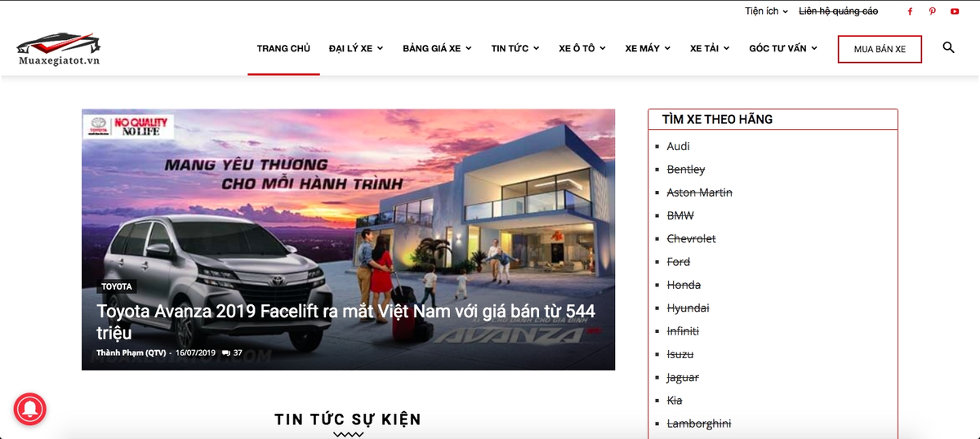Screen dimensions: 980x439
Task: Select Ford in the brand list
Action: 679,262
